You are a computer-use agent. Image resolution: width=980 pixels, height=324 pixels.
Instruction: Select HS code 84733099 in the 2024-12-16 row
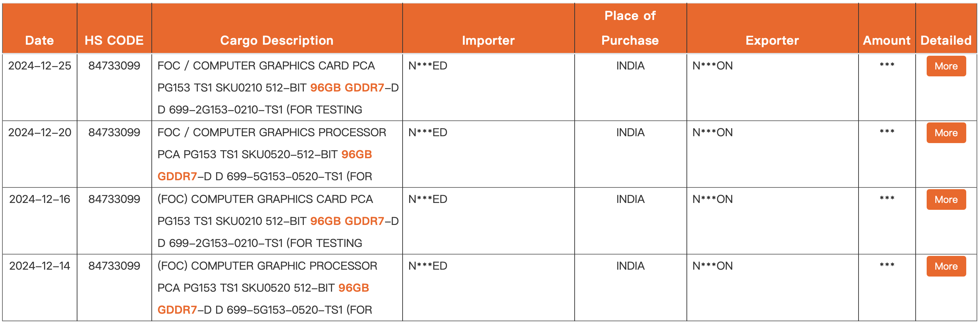114,199
